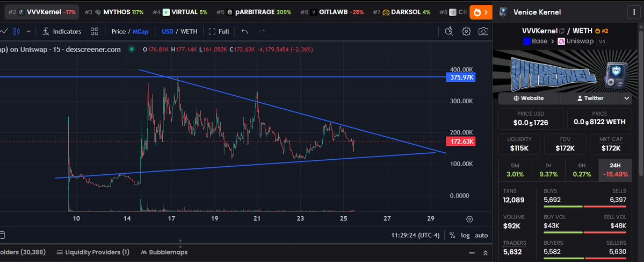
Task: Toggle percent scale mode
Action: click(452, 235)
